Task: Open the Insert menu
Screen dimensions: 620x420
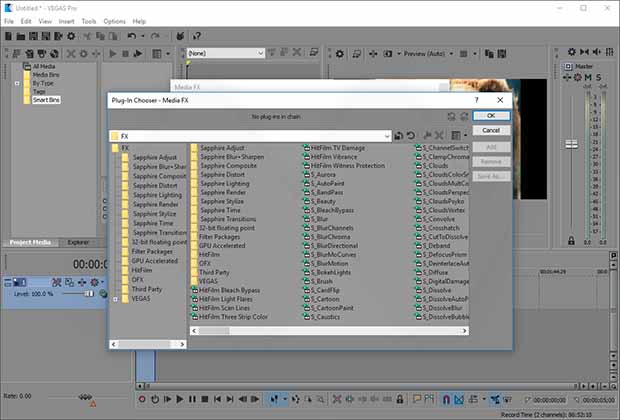Action: click(66, 21)
